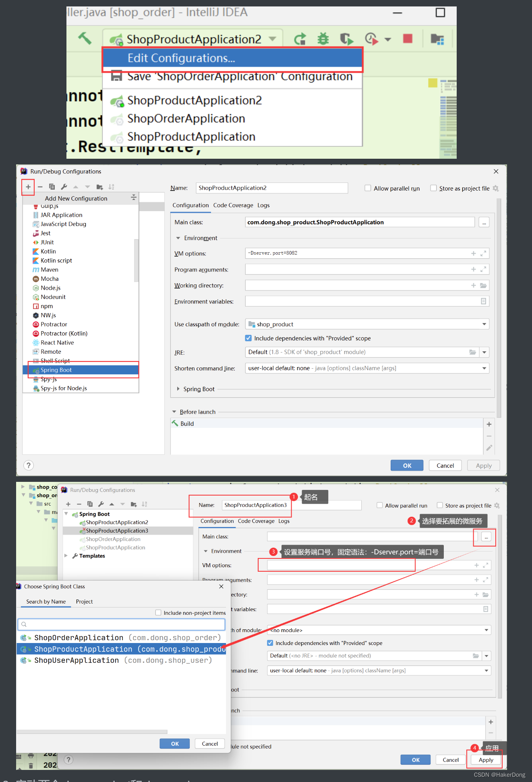The image size is (532, 782).
Task: Enable Allow parallel run in ShopProductApplication2 dialog
Action: pyautogui.click(x=368, y=188)
